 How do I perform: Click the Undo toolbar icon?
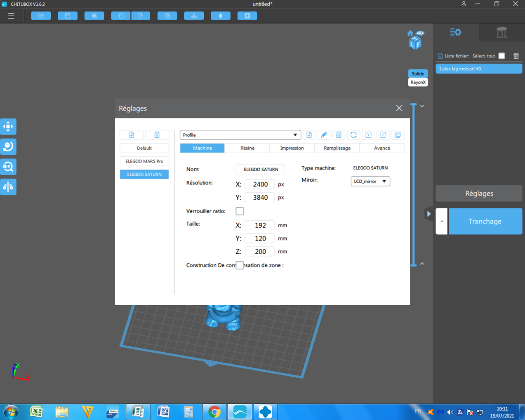121,16
